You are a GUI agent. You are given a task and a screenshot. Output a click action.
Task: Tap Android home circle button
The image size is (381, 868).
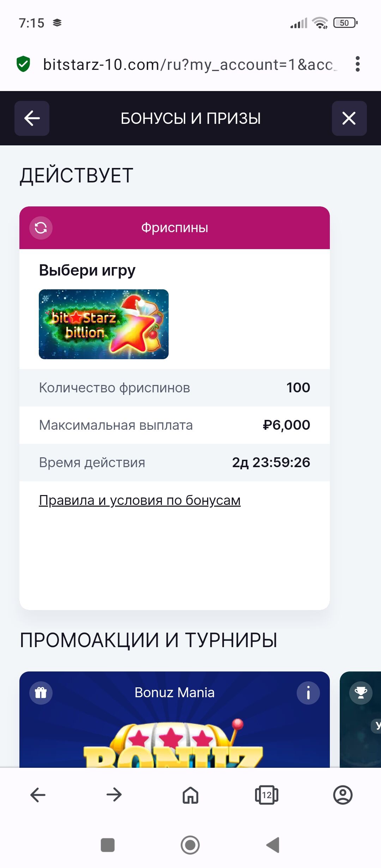coord(190,845)
